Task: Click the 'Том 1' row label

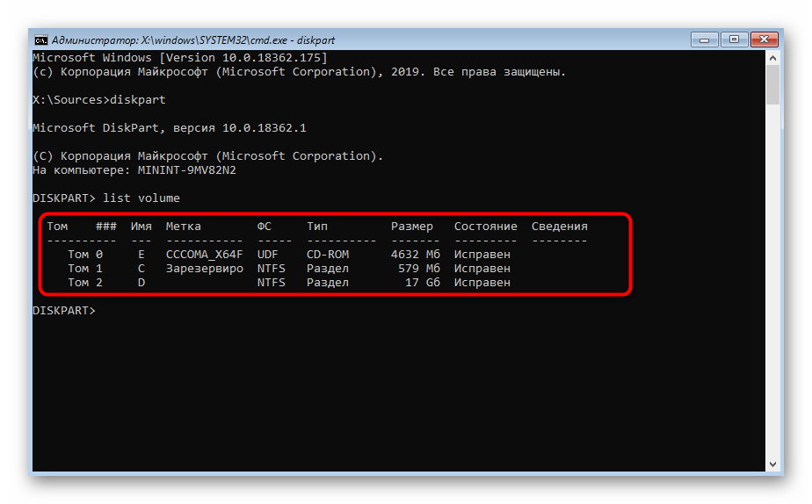Action: pyautogui.click(x=85, y=268)
